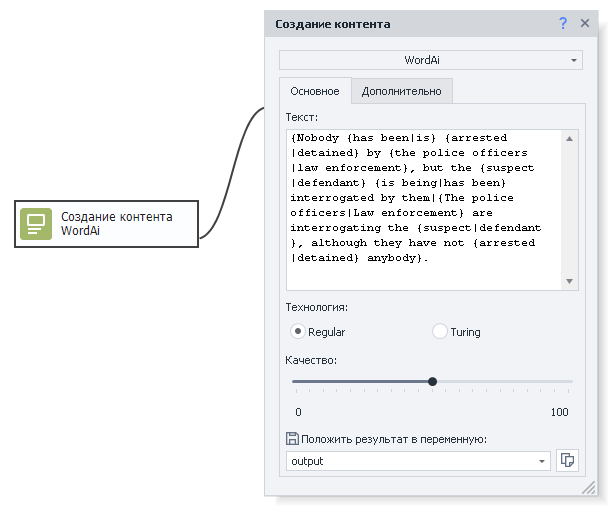
Task: Click the Качество slider handle
Action: pos(432,381)
